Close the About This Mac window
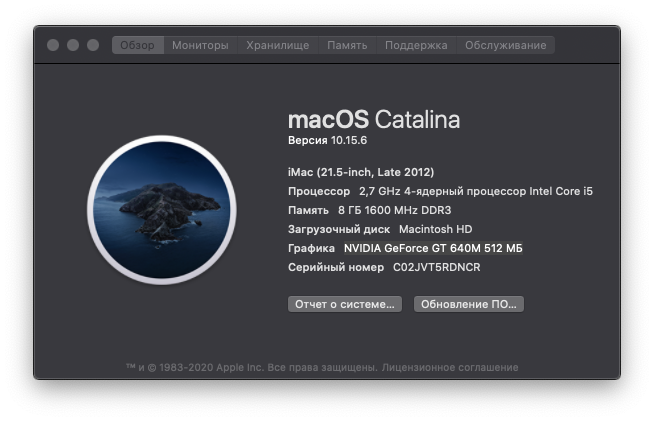The image size is (654, 421). (53, 45)
